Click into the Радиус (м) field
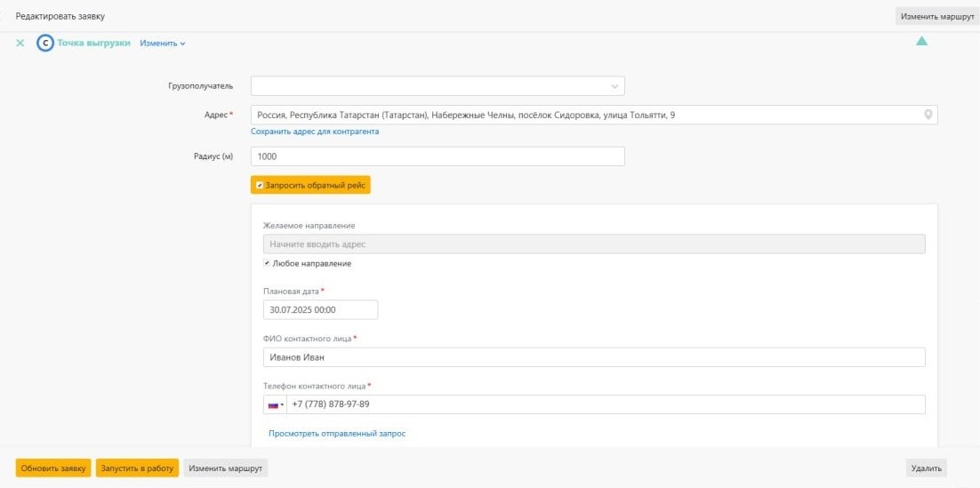This screenshot has height=488, width=980. 438,156
